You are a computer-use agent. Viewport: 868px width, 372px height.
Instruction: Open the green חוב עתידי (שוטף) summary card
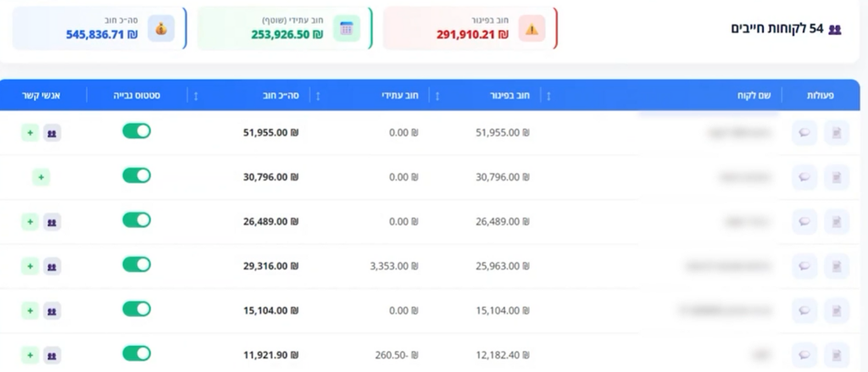pyautogui.click(x=284, y=29)
